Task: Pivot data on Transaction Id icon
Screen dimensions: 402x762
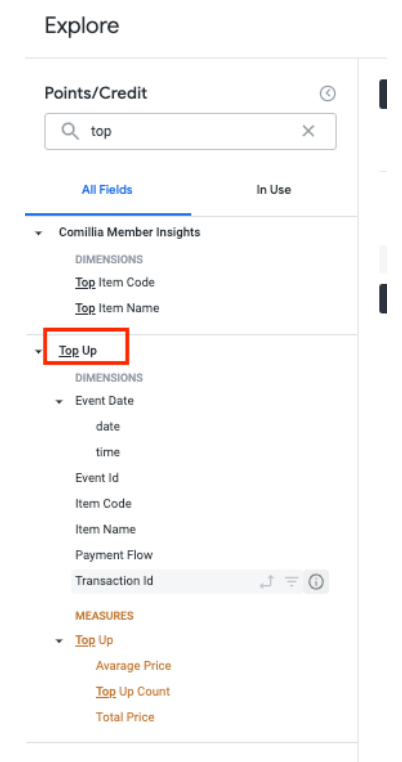Action: click(266, 581)
